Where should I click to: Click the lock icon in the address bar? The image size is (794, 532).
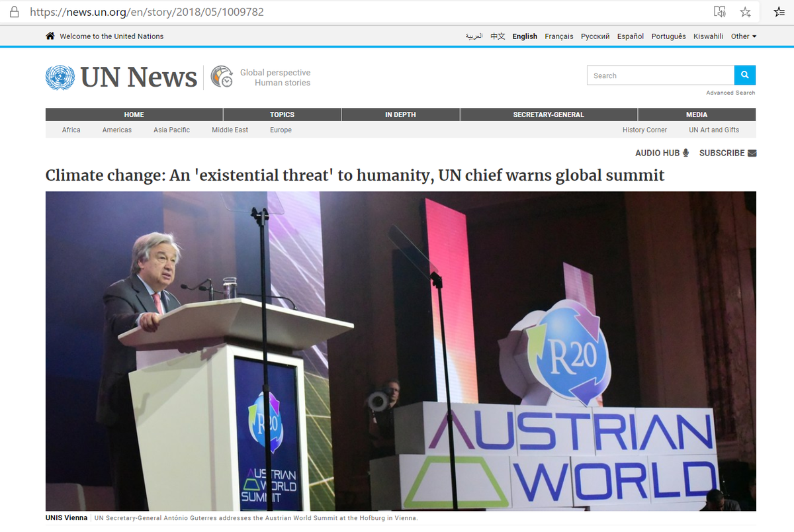coord(14,12)
